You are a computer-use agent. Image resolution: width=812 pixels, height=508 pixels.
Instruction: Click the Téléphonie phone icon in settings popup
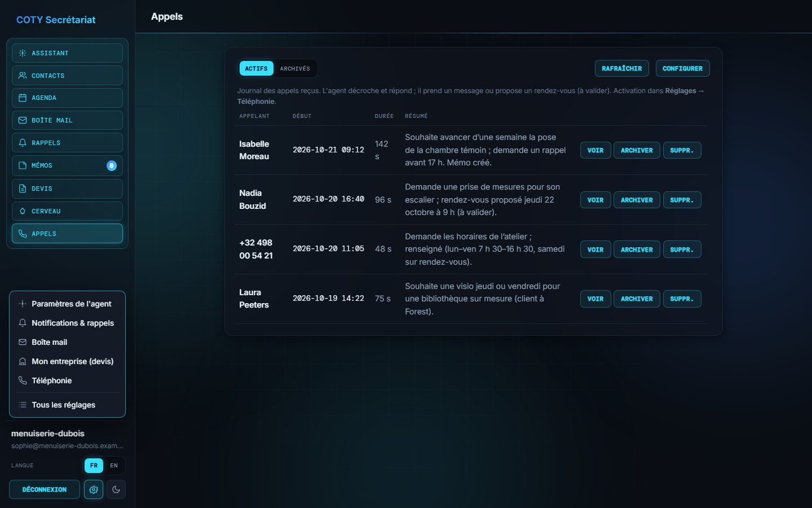pos(23,380)
